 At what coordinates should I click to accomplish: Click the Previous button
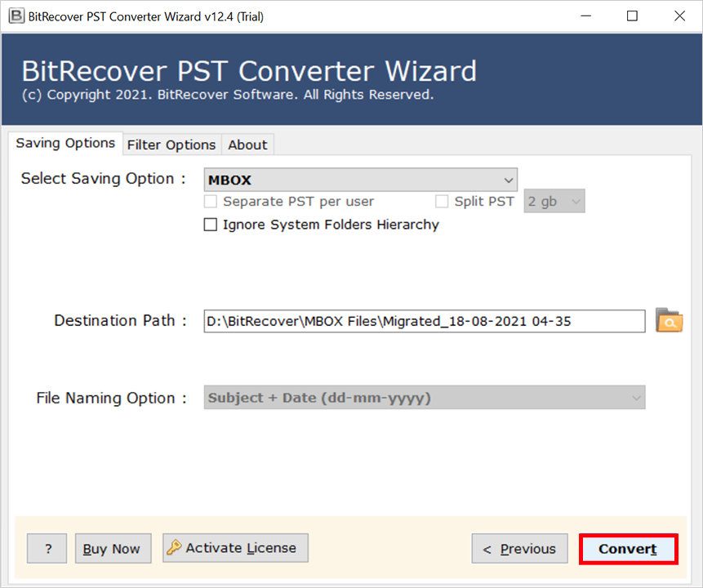coord(519,548)
